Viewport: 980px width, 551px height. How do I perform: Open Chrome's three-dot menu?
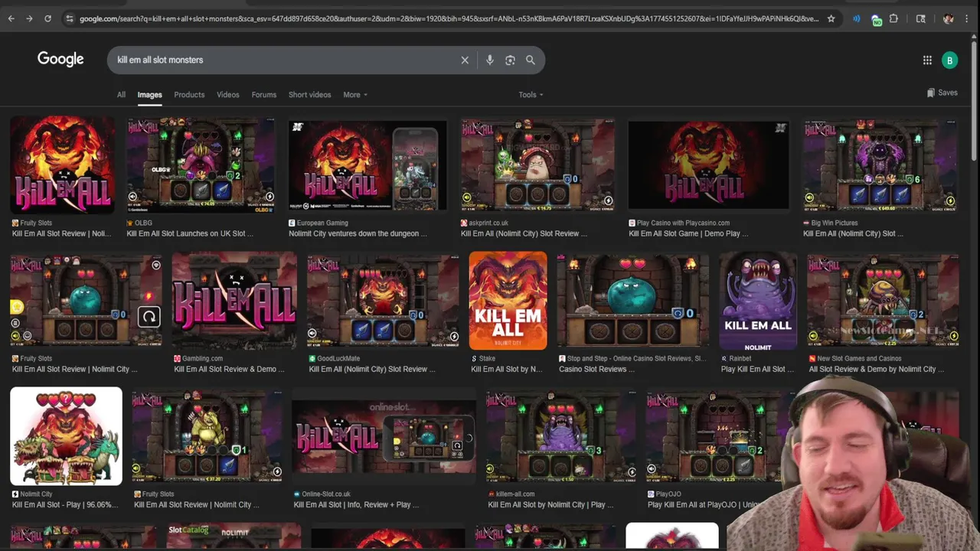click(969, 18)
